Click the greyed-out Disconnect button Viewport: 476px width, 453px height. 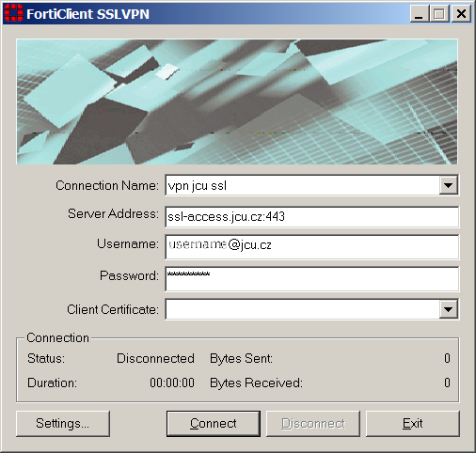[313, 424]
